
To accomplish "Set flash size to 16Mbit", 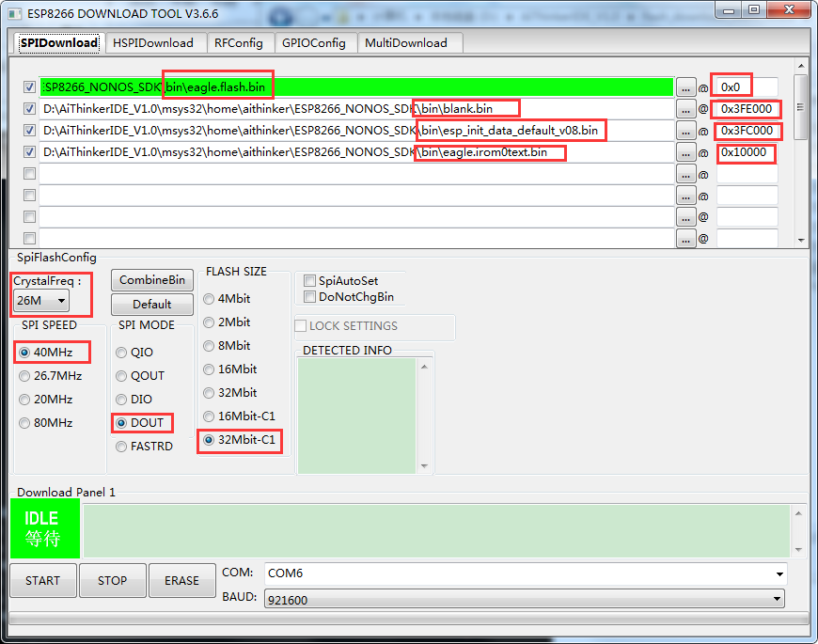I will tap(209, 369).
